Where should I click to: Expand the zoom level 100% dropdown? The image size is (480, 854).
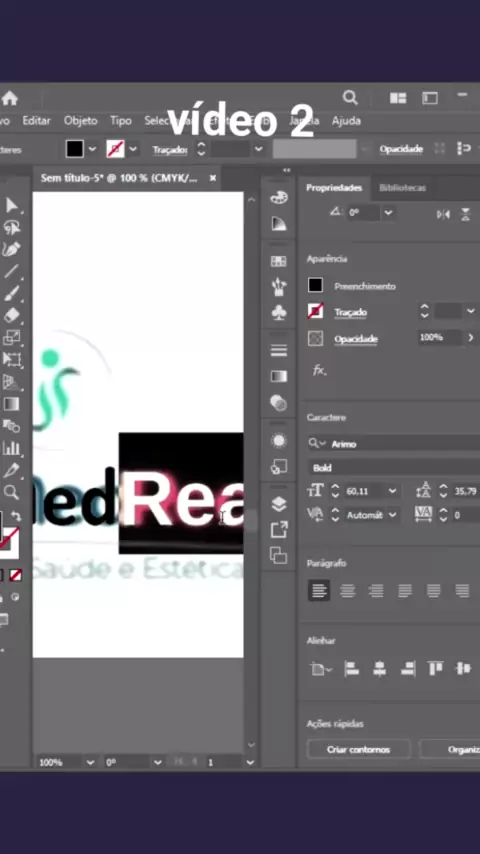click(90, 762)
